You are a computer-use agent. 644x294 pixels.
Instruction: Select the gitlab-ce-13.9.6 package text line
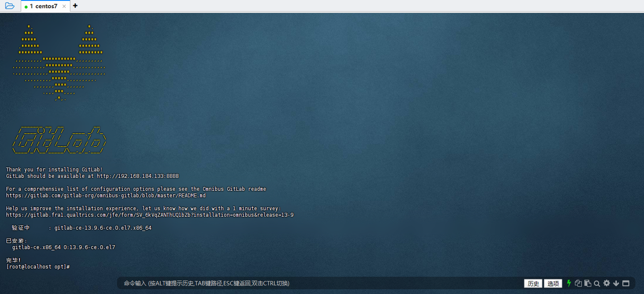point(103,227)
